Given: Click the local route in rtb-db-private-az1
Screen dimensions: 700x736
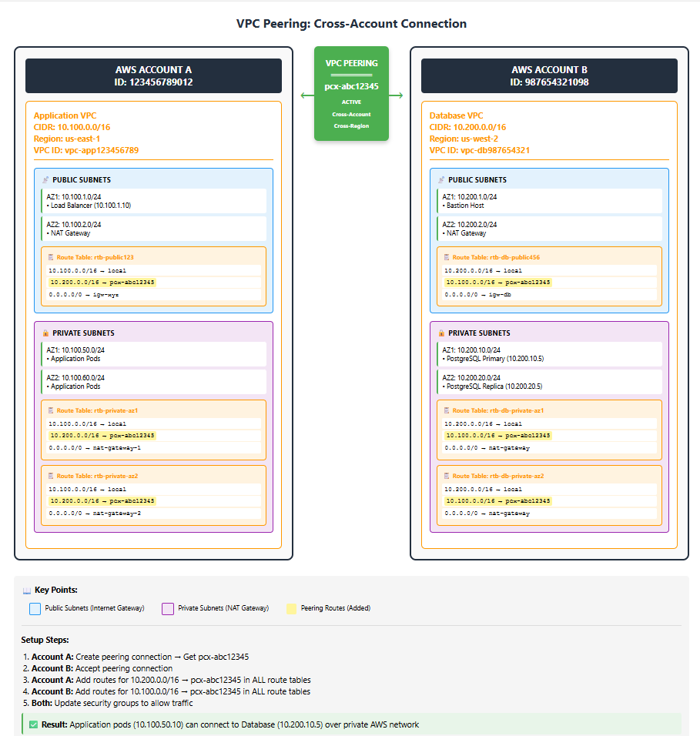Looking at the screenshot, I should (549, 423).
